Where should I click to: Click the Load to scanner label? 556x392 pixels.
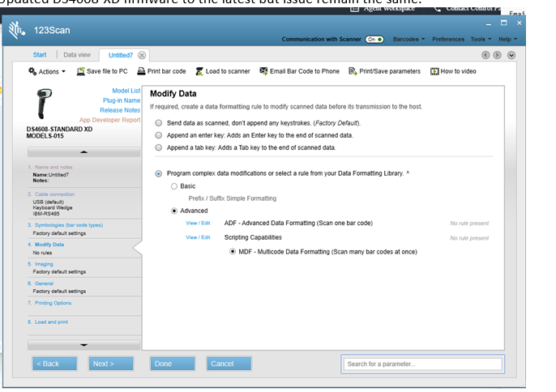228,71
